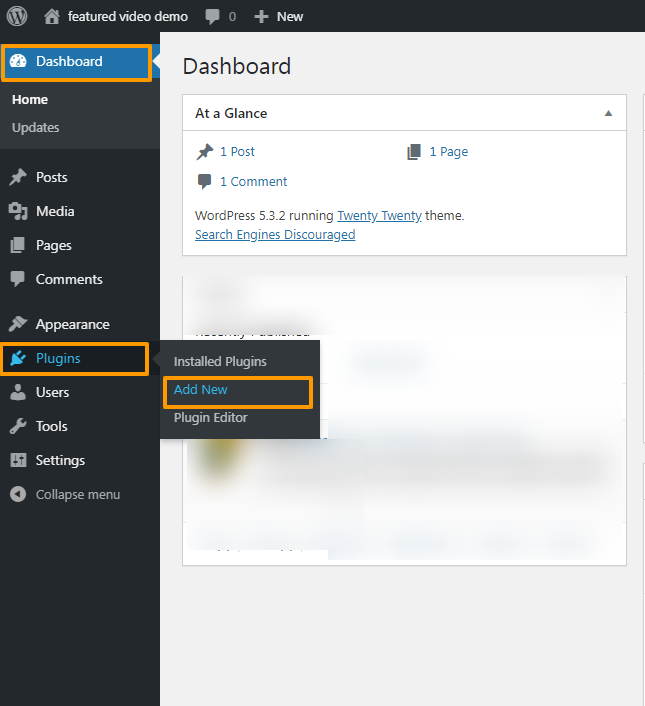Click the Settings sliders icon
The image size is (645, 706).
[18, 460]
